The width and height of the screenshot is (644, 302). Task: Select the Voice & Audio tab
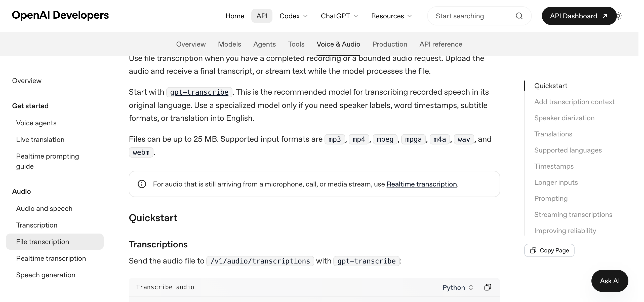tap(338, 44)
